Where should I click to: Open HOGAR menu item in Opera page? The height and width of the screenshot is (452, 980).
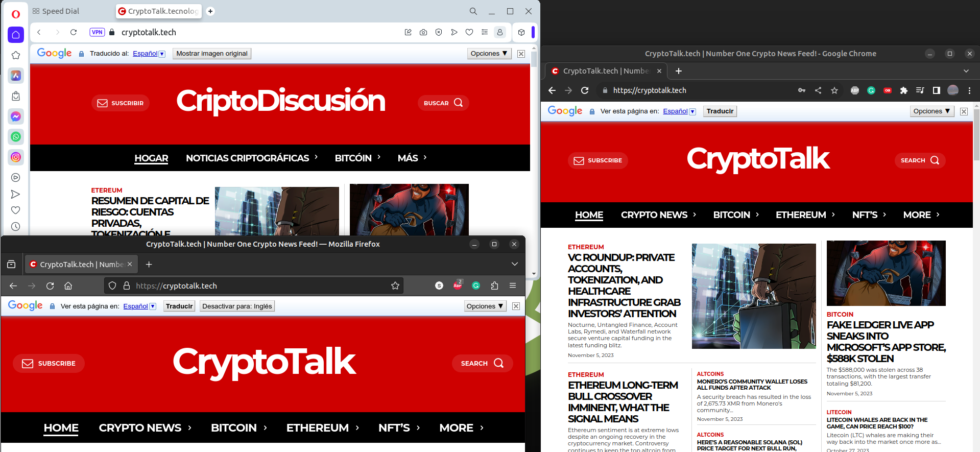pyautogui.click(x=151, y=158)
